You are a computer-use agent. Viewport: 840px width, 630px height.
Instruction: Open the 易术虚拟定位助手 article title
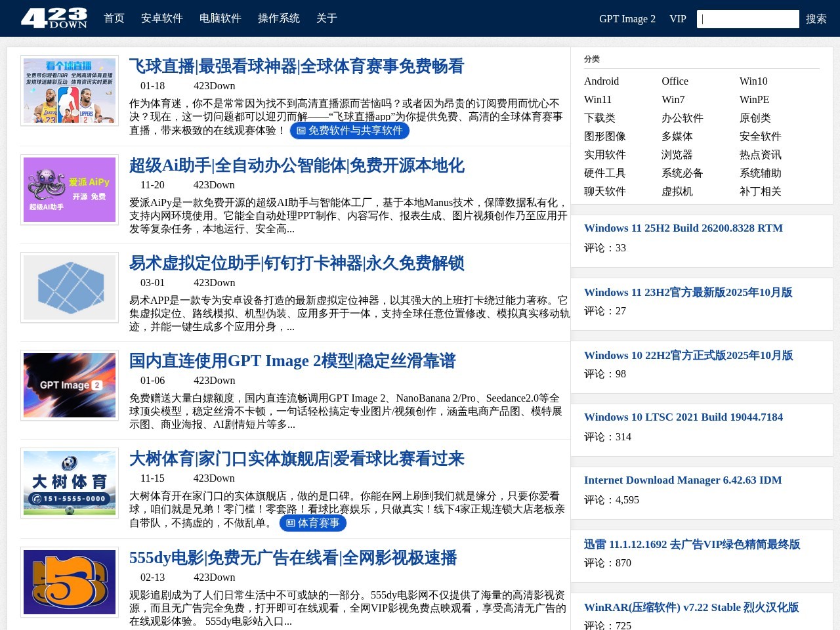point(297,263)
